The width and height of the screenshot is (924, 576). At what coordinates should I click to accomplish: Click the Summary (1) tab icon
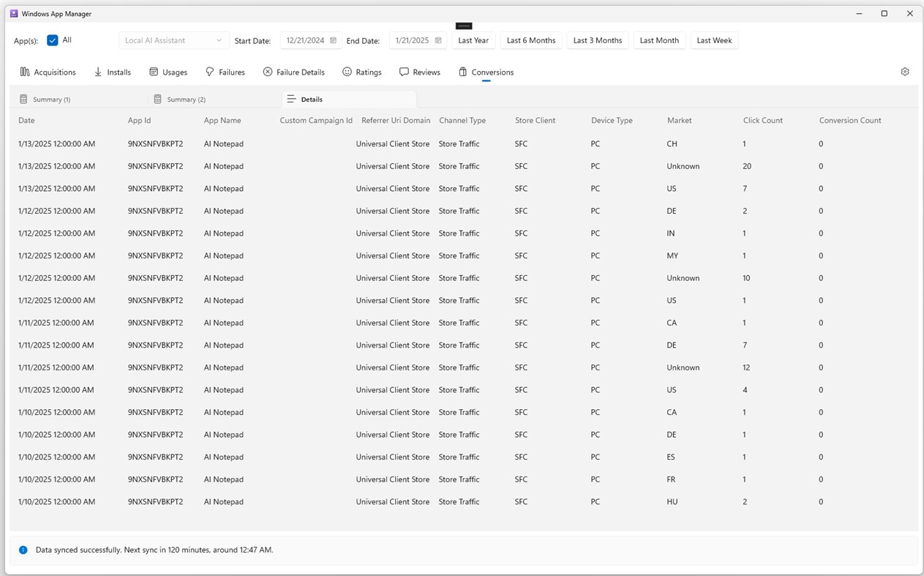23,99
